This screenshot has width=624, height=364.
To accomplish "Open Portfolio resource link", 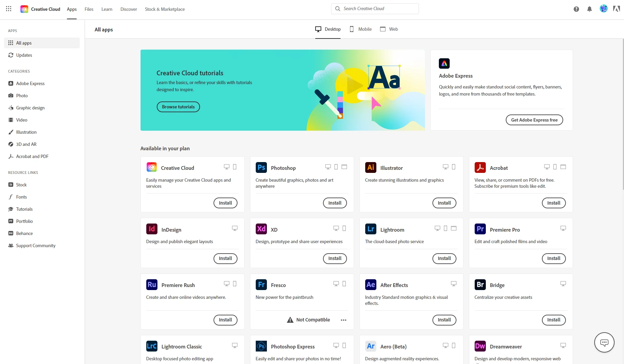I will click(42, 221).
